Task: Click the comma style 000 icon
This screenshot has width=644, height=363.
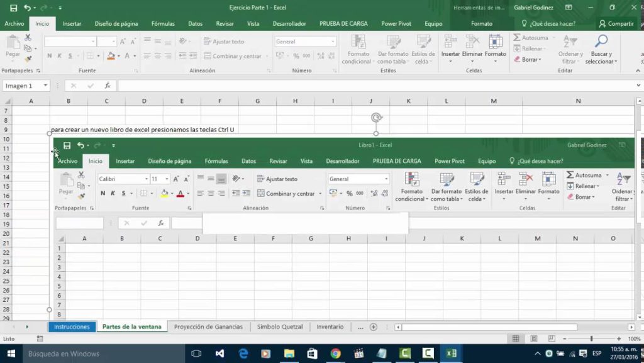Action: click(x=306, y=56)
